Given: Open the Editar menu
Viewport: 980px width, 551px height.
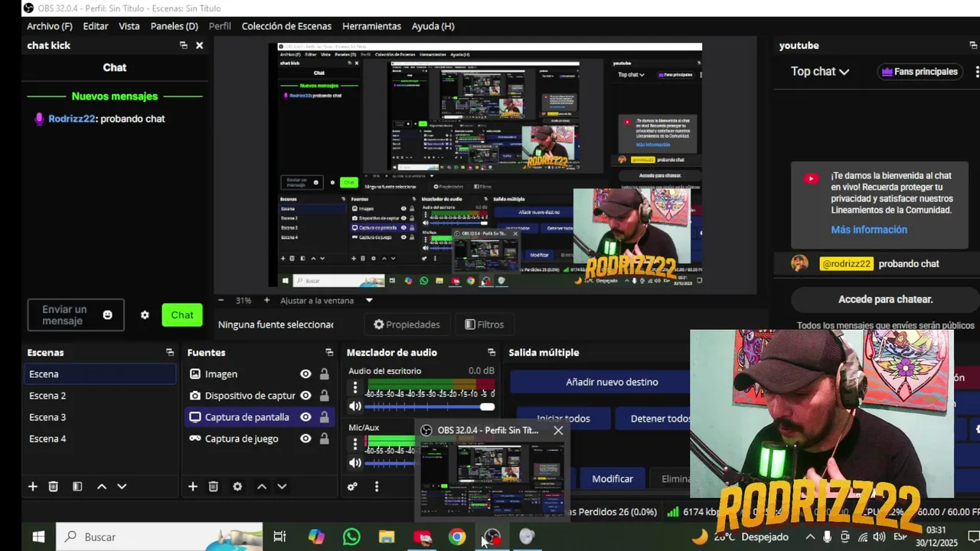Looking at the screenshot, I should 96,26.
